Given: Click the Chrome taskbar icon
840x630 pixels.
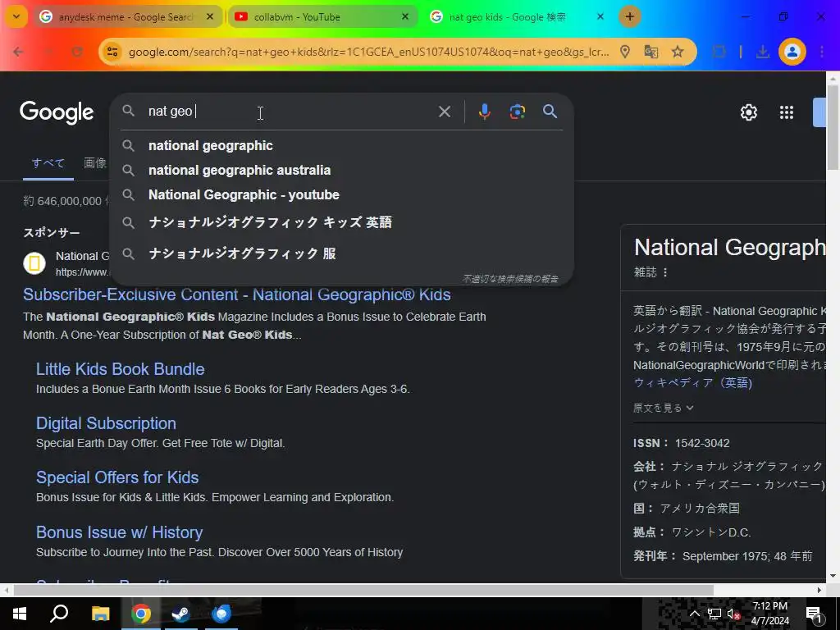Looking at the screenshot, I should pyautogui.click(x=141, y=614).
